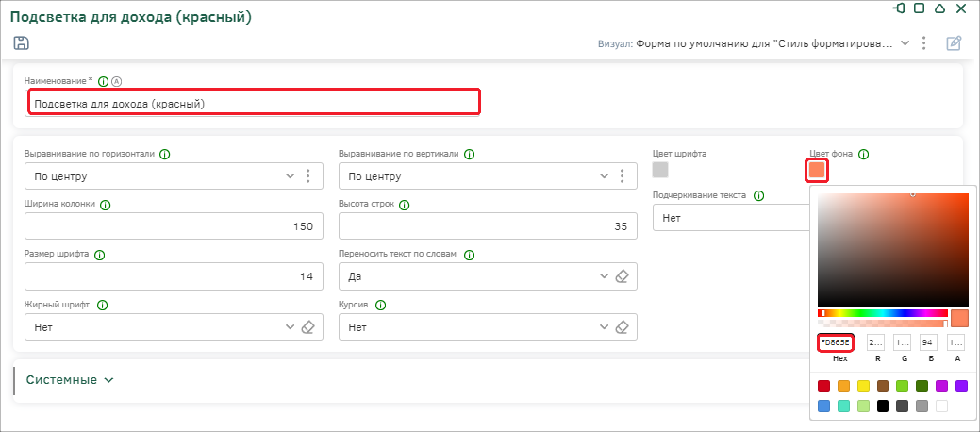
Task: Open Переносить текст по словам dropdown
Action: [604, 276]
